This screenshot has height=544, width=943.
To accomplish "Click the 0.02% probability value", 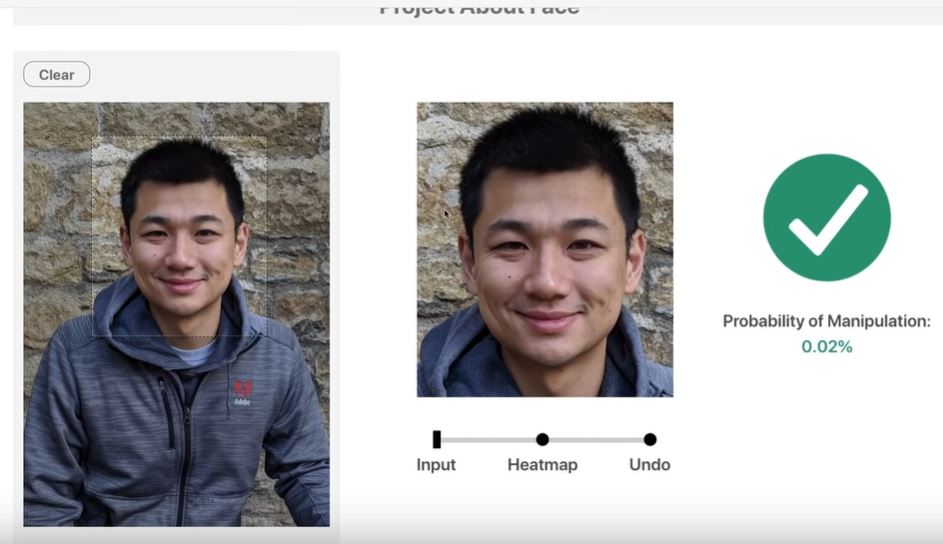I will pyautogui.click(x=826, y=347).
